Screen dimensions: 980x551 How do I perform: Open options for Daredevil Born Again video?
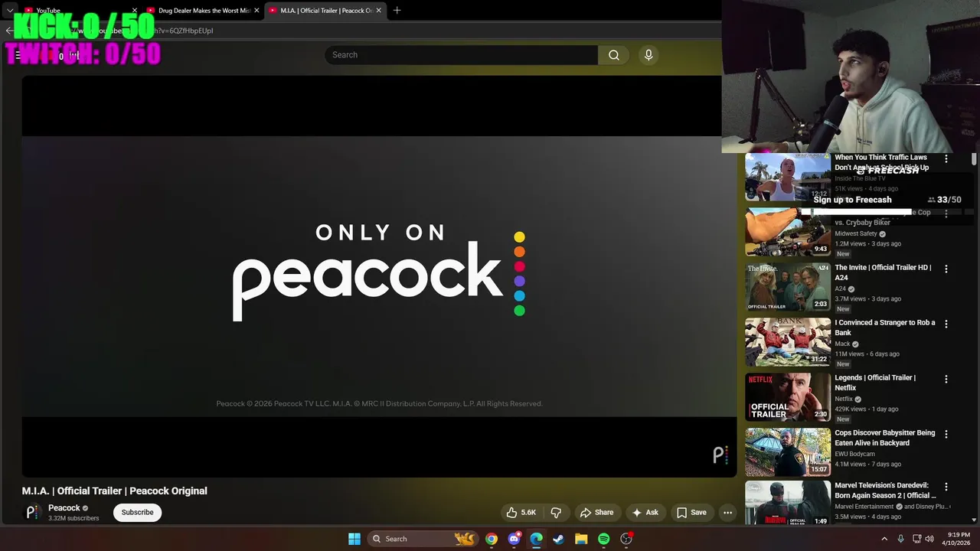point(946,486)
